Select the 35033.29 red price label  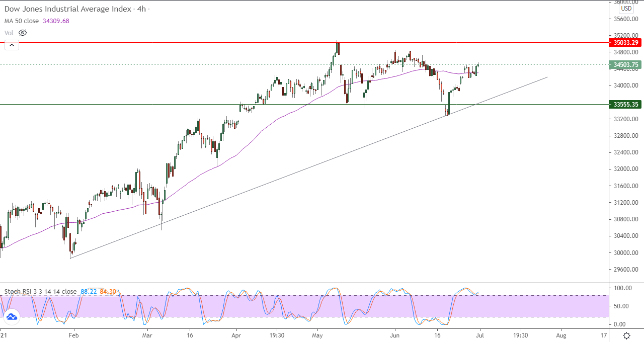[625, 43]
